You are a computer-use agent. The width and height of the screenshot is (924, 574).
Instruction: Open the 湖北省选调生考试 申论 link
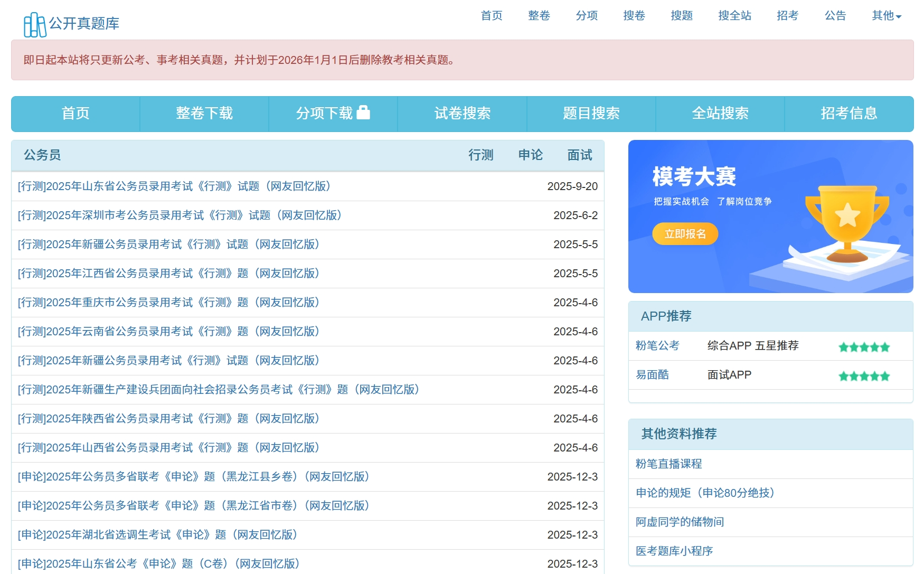(x=157, y=535)
